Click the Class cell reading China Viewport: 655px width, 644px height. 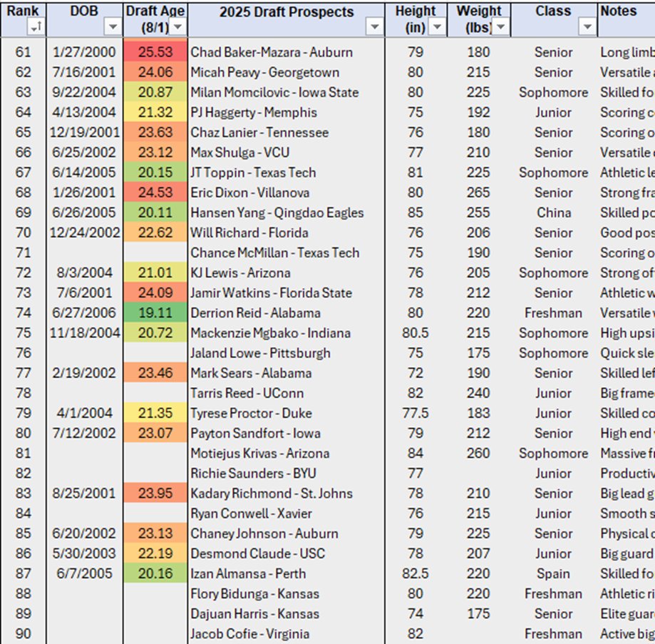click(x=554, y=213)
